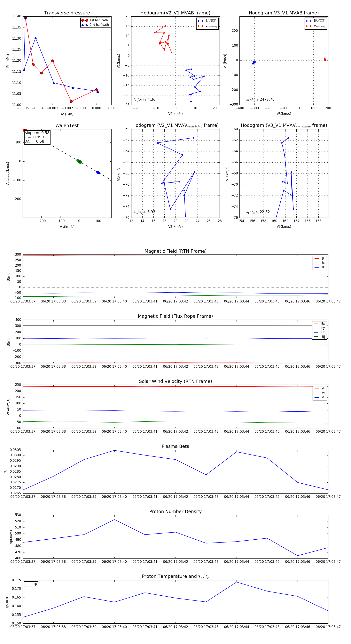The height and width of the screenshot is (644, 351).
Task: Click the "0.0305" tick on Plasma Beta axis
Action: coord(15,450)
